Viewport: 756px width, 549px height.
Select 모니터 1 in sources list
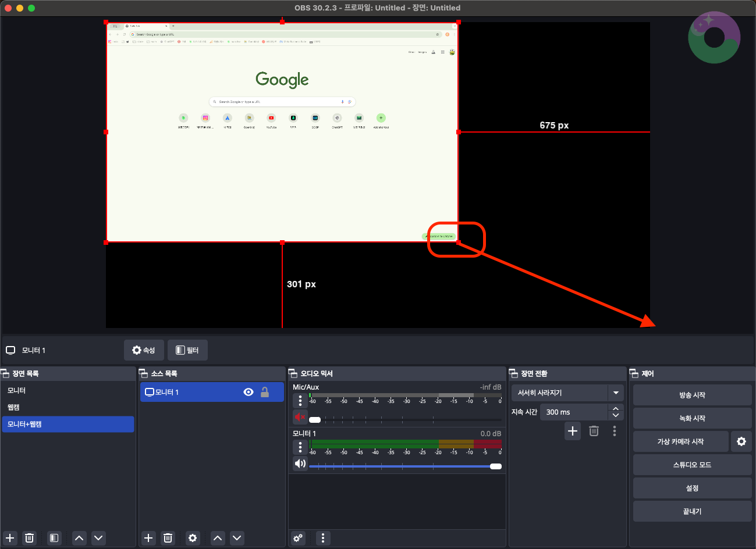click(212, 392)
